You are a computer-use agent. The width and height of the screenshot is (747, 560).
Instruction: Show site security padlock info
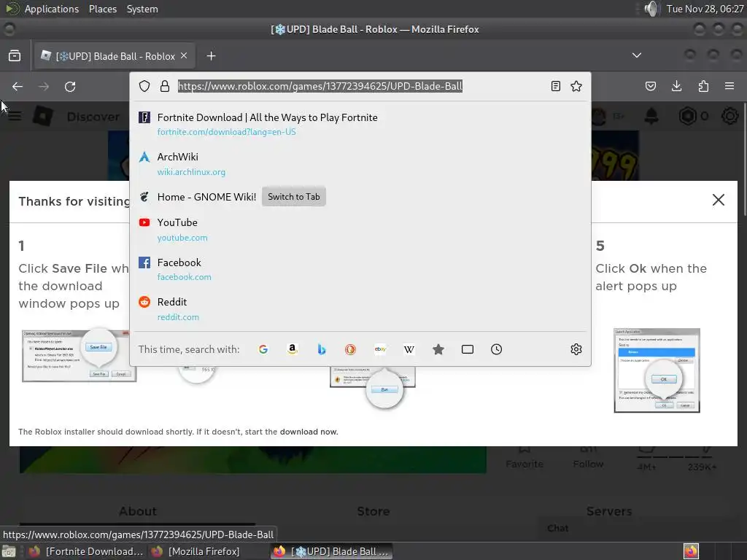click(165, 86)
